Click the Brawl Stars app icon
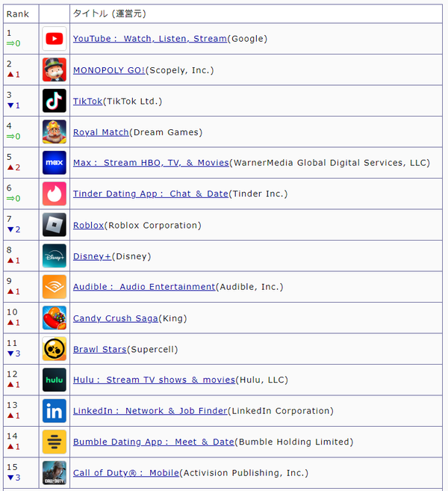This screenshot has width=448, height=491. (54, 348)
